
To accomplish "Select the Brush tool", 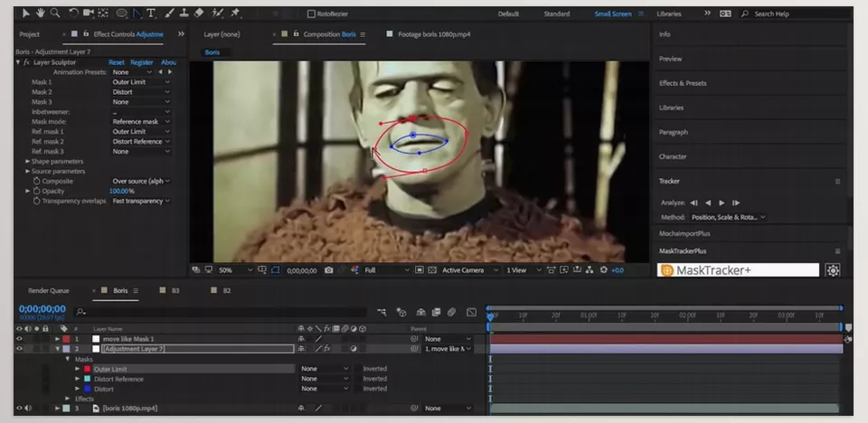I will [170, 13].
